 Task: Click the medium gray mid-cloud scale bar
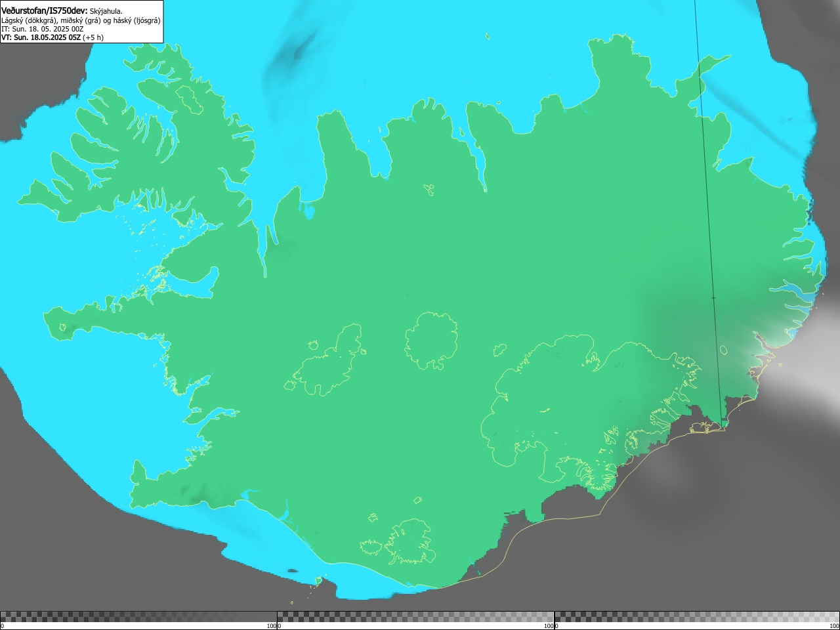point(415,617)
